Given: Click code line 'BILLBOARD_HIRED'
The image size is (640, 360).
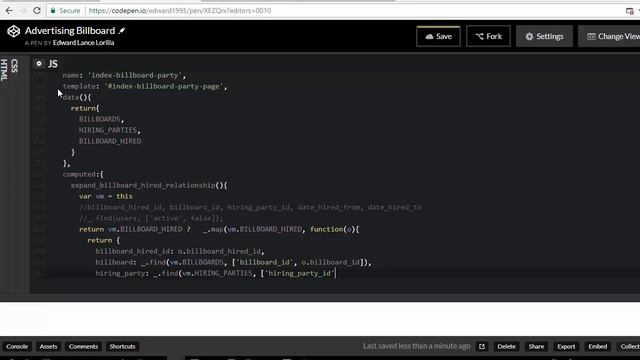Looking at the screenshot, I should point(110,141).
